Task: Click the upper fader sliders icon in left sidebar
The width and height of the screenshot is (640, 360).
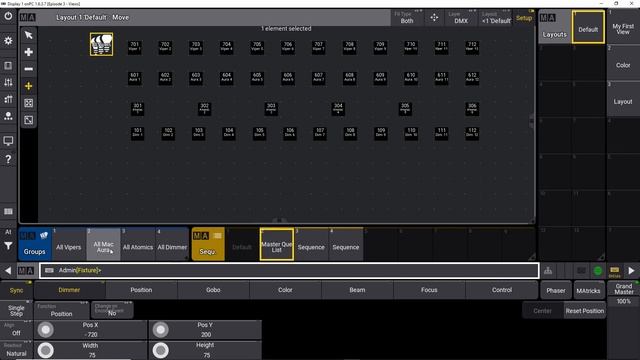Action: (x=8, y=82)
